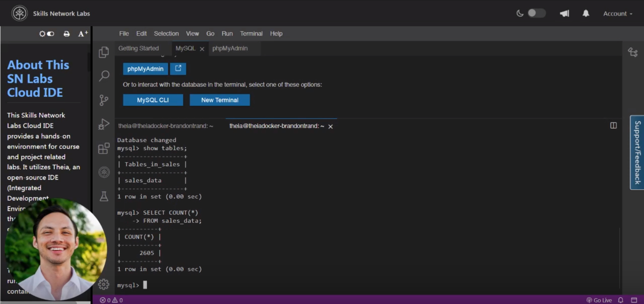Image resolution: width=644 pixels, height=304 pixels.
Task: Increase font size with A+ icon
Action: [x=83, y=34]
